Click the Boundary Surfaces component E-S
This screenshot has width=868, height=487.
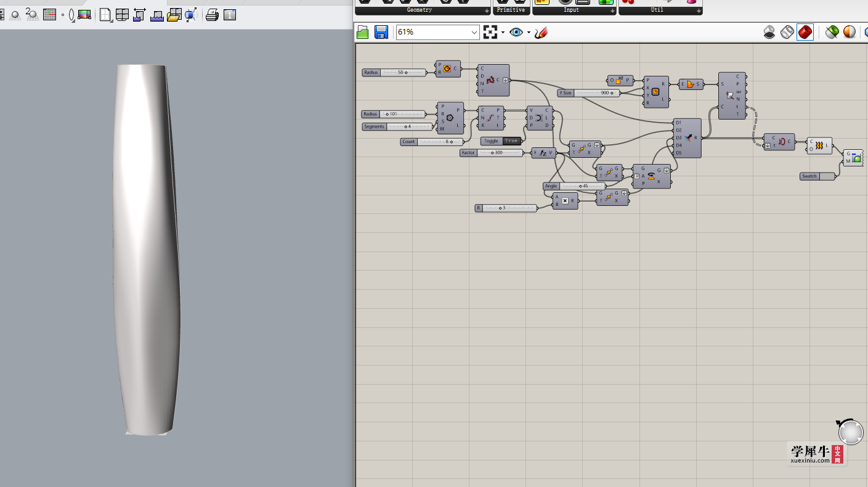click(x=691, y=84)
